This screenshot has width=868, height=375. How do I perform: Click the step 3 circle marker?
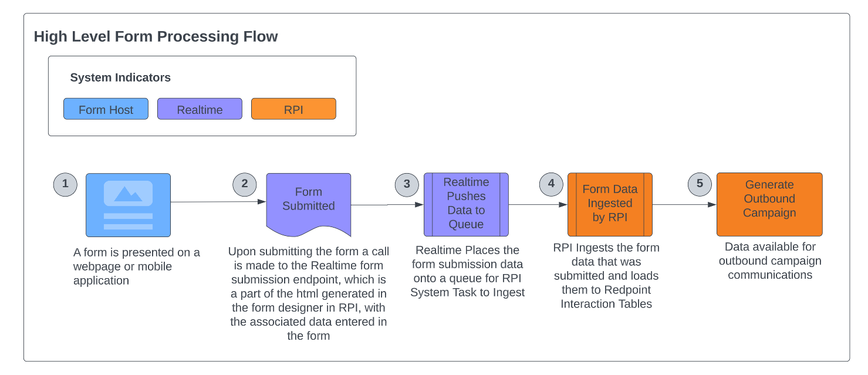coord(407,184)
